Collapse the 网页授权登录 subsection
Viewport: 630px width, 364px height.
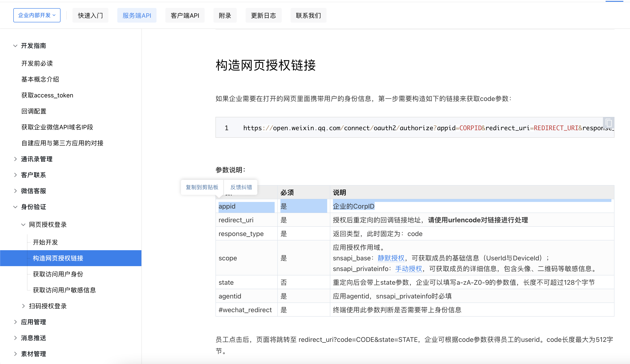(23, 225)
